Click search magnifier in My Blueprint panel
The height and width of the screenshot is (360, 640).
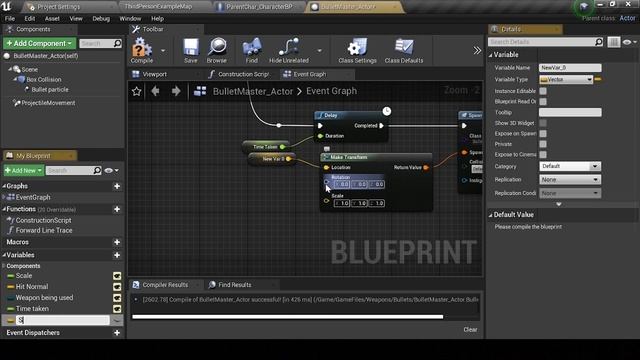[x=97, y=170]
